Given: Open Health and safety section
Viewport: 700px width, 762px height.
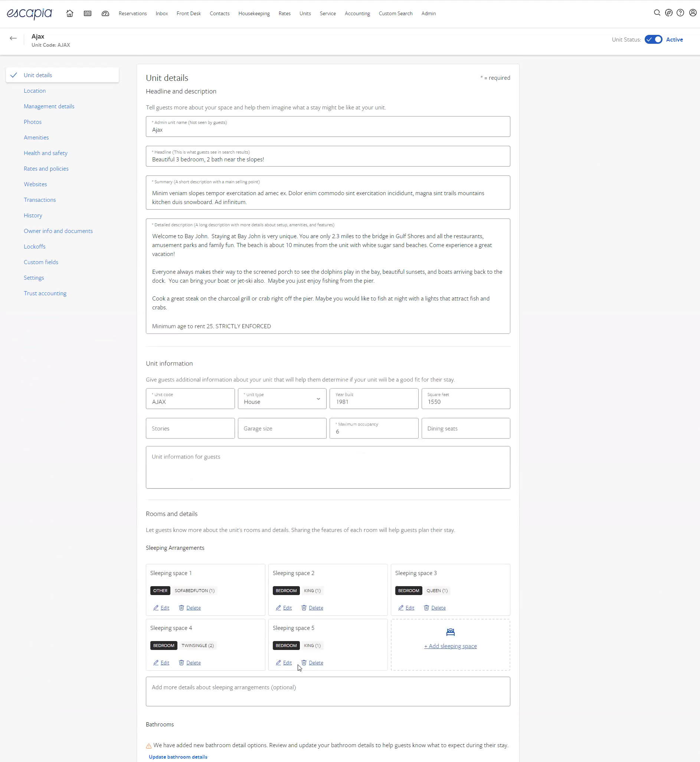Looking at the screenshot, I should pyautogui.click(x=45, y=153).
